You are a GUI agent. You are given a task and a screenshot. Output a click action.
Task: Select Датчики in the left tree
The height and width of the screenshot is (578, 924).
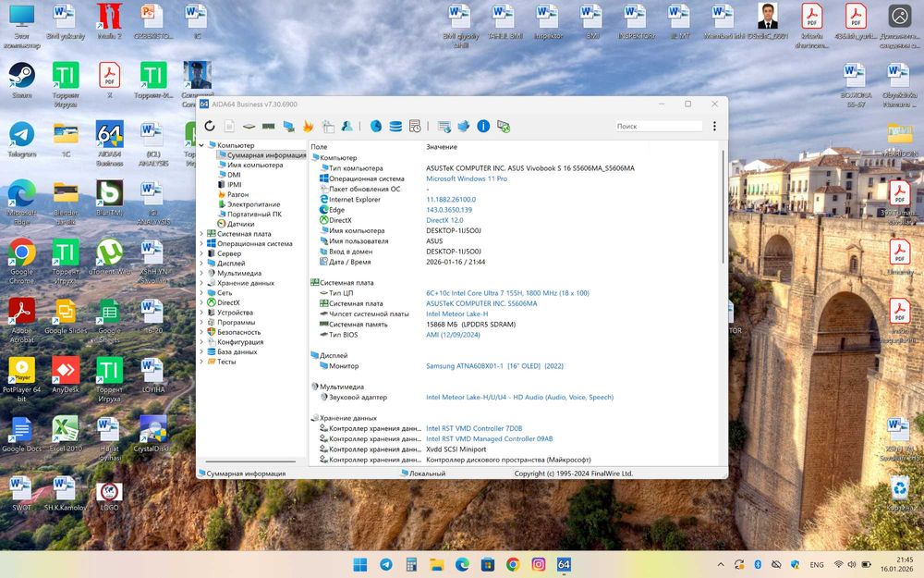click(241, 224)
